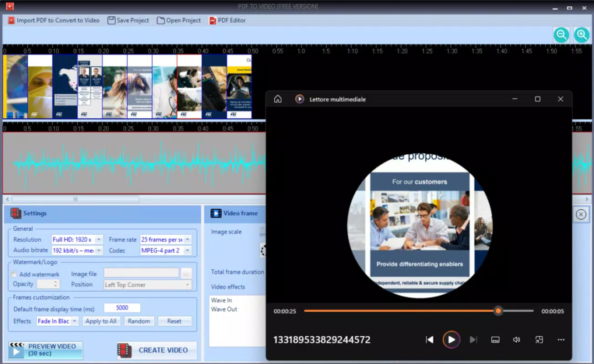Click the home icon in Lettore multimediale
The height and width of the screenshot is (364, 594).
[277, 99]
